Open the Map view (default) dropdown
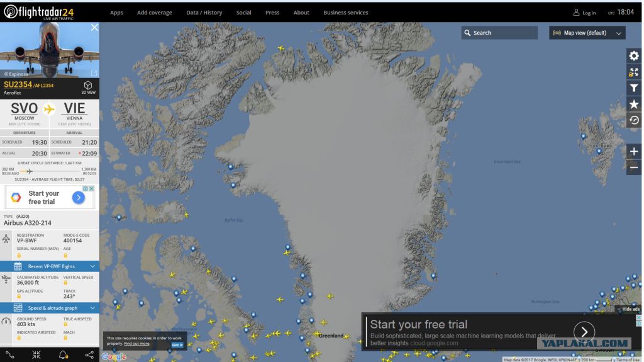644x362 pixels. 587,33
